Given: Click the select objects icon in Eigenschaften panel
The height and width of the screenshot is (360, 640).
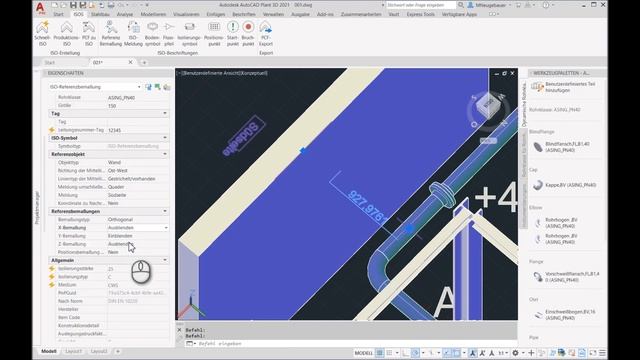Looking at the screenshot, I should [x=157, y=87].
